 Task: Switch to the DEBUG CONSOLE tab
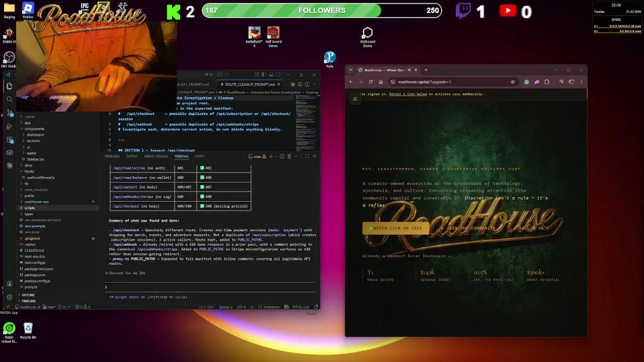(x=156, y=156)
